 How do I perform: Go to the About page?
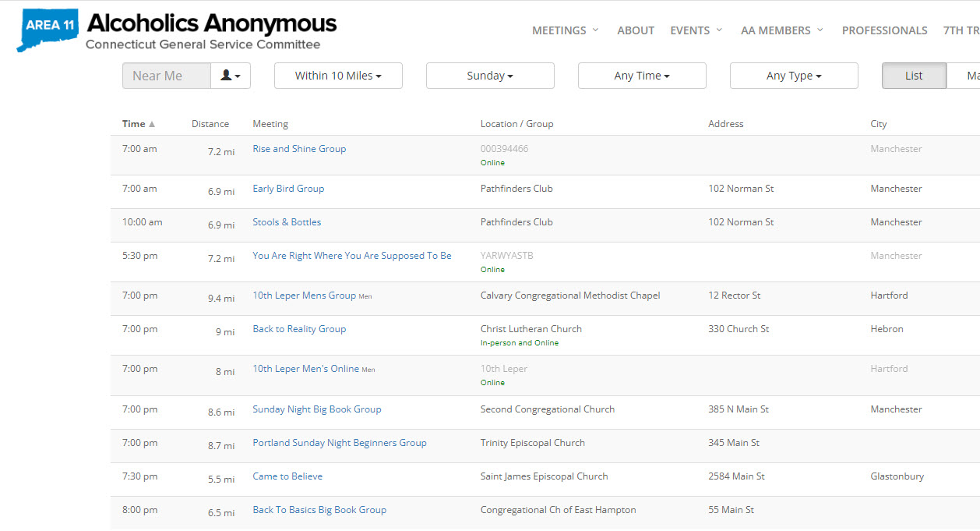click(636, 30)
